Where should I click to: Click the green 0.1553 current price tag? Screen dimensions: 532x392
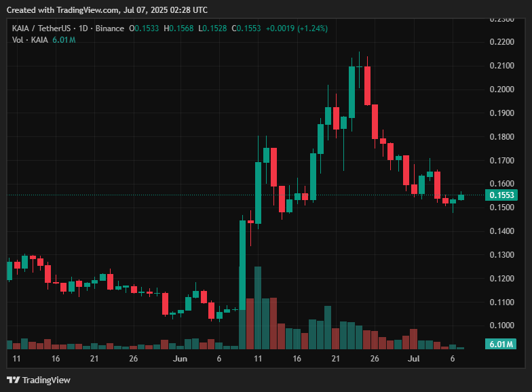pyautogui.click(x=501, y=195)
